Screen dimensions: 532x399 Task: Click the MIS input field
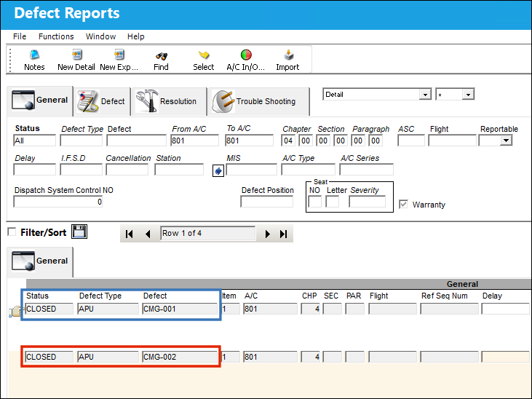pos(251,170)
